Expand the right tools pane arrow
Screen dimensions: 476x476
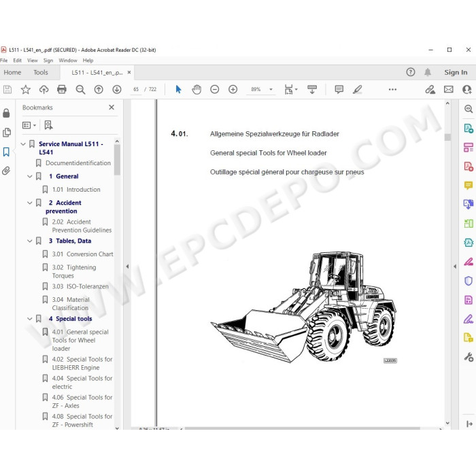455,267
